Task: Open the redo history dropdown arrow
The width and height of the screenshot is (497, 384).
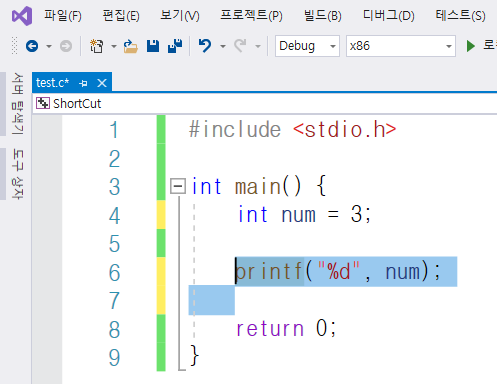Action: [258, 46]
